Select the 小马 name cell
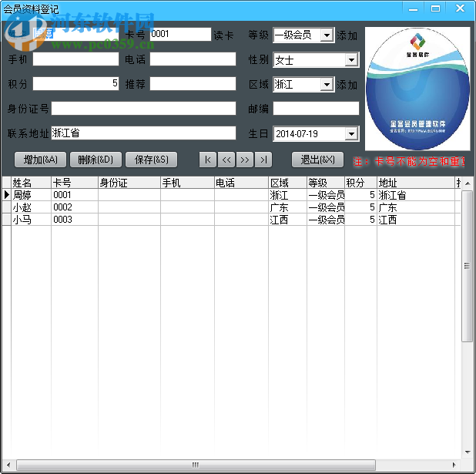 pyautogui.click(x=32, y=220)
